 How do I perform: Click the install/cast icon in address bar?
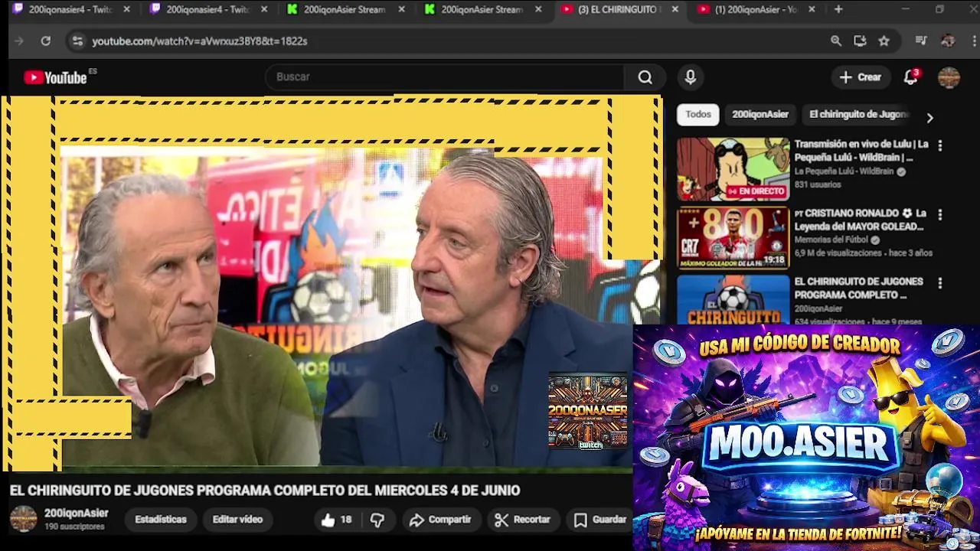click(x=860, y=41)
